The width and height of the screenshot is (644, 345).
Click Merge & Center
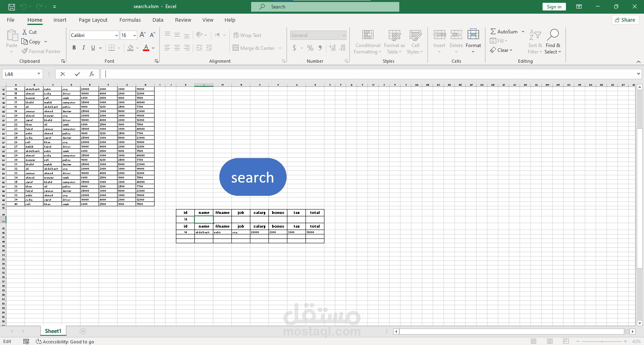pyautogui.click(x=254, y=48)
